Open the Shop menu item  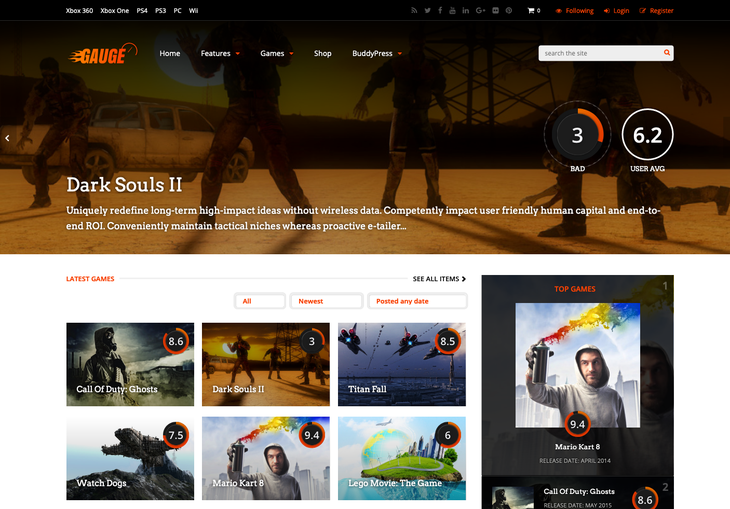pos(323,54)
